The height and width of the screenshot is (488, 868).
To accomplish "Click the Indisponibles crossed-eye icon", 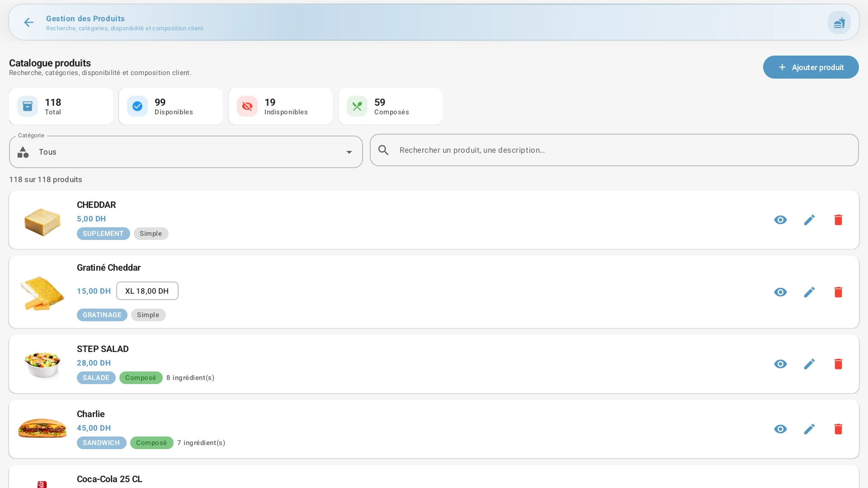I will click(247, 106).
